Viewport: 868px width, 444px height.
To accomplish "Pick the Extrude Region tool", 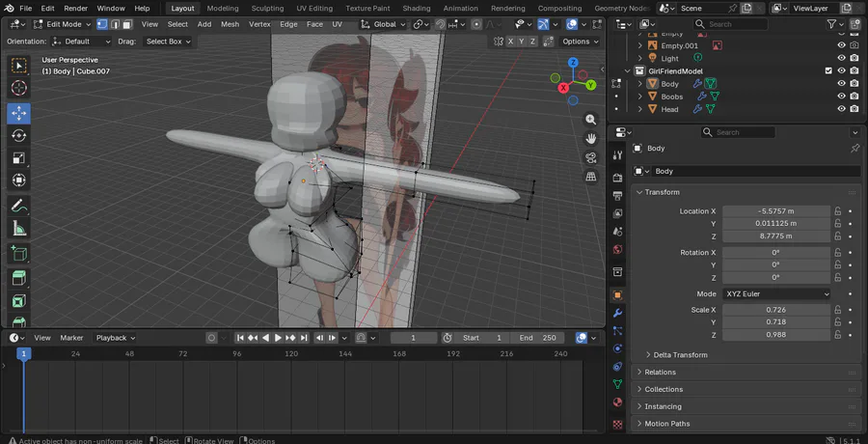I will (x=19, y=278).
